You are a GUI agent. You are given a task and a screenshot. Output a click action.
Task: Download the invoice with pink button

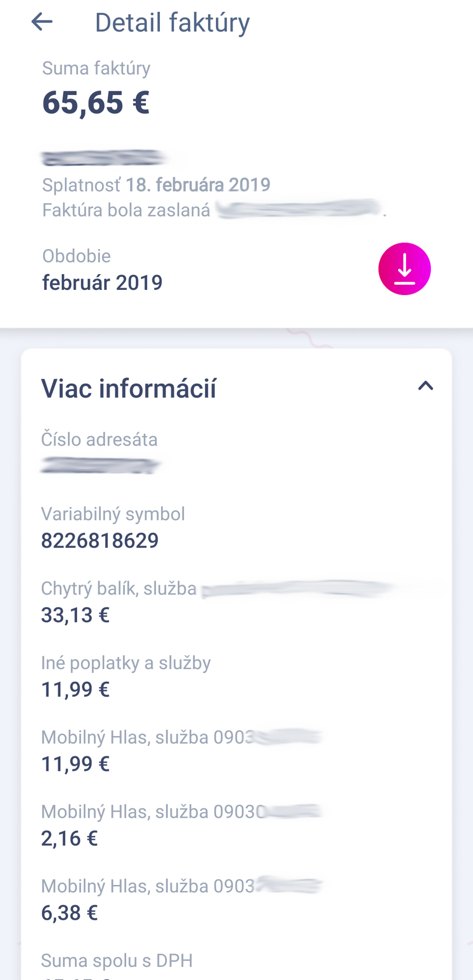tap(404, 268)
